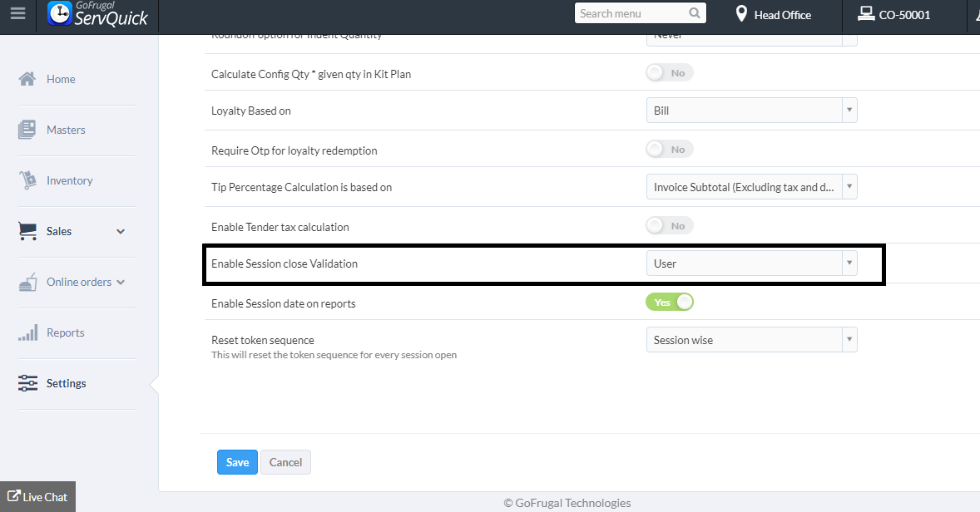Image resolution: width=980 pixels, height=512 pixels.
Task: Enable Require Otp for loyalty redemption
Action: point(669,150)
